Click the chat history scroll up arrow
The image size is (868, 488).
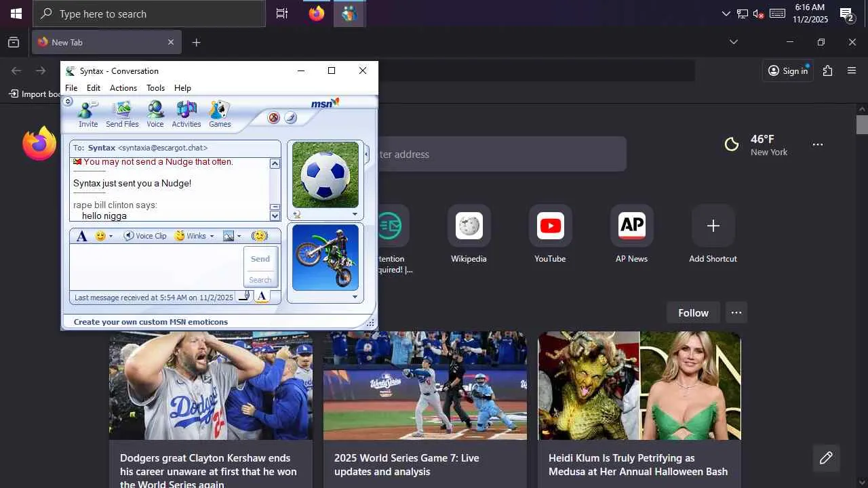click(x=275, y=163)
